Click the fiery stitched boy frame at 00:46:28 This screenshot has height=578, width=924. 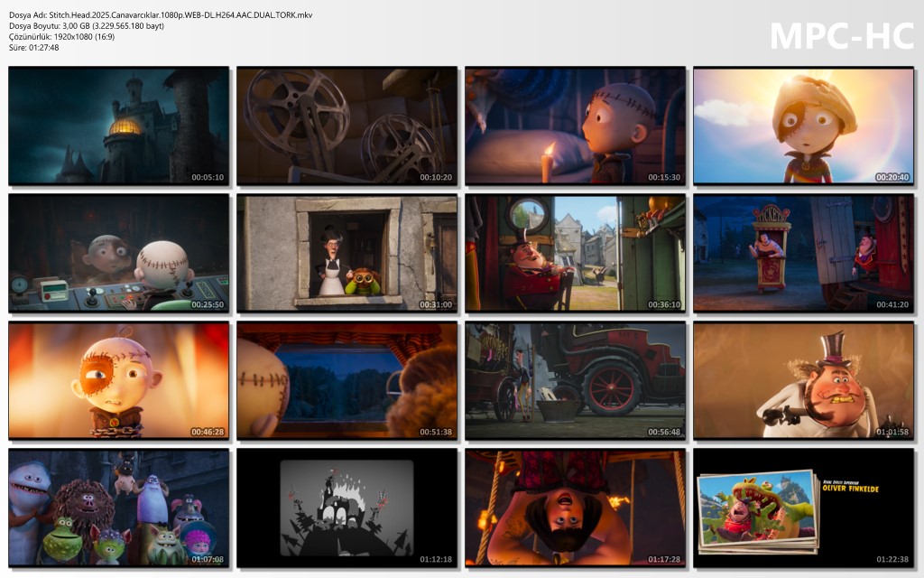[x=118, y=381]
